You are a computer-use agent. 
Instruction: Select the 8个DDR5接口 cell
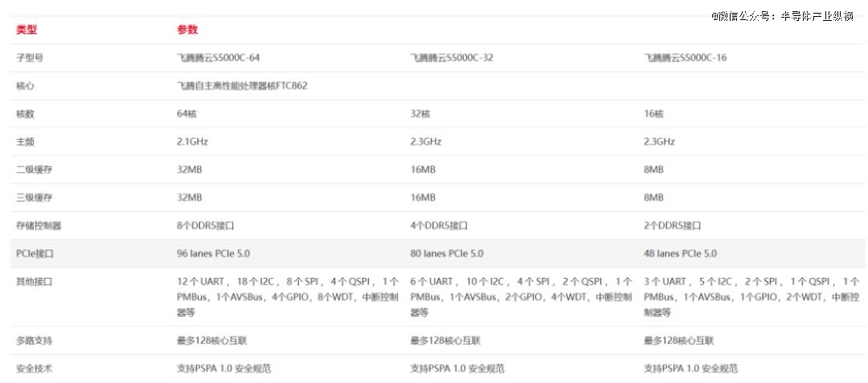[206, 226]
